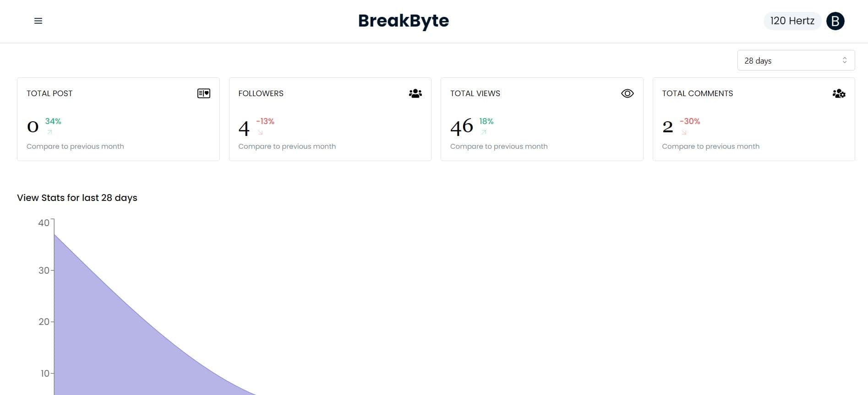
Task: Select the Followers stats card
Action: (x=330, y=119)
